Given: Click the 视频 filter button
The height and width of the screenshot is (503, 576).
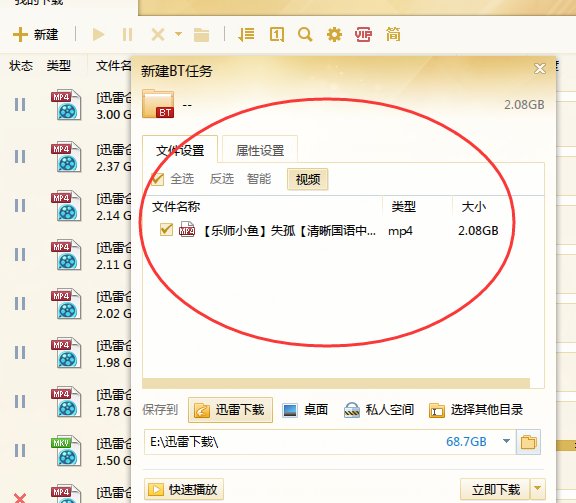Looking at the screenshot, I should 307,179.
